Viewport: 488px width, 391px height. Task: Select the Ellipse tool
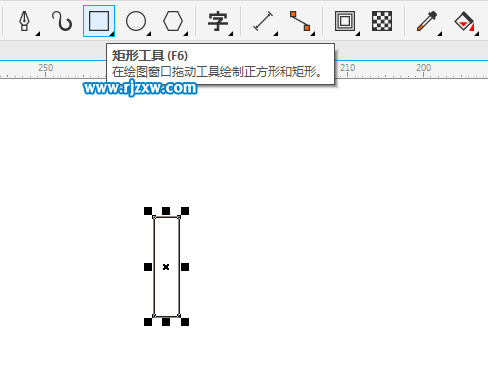pyautogui.click(x=136, y=21)
